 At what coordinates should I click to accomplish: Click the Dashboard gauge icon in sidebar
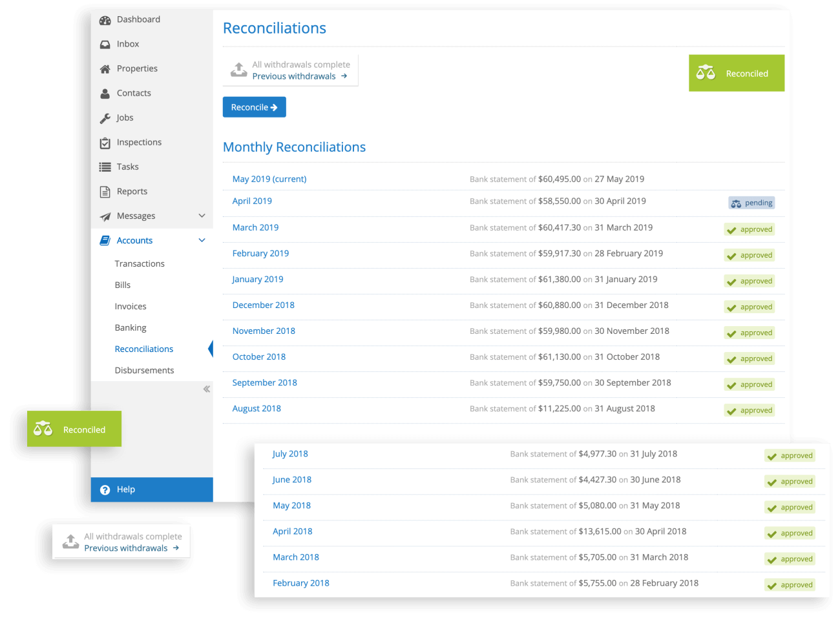coord(105,20)
